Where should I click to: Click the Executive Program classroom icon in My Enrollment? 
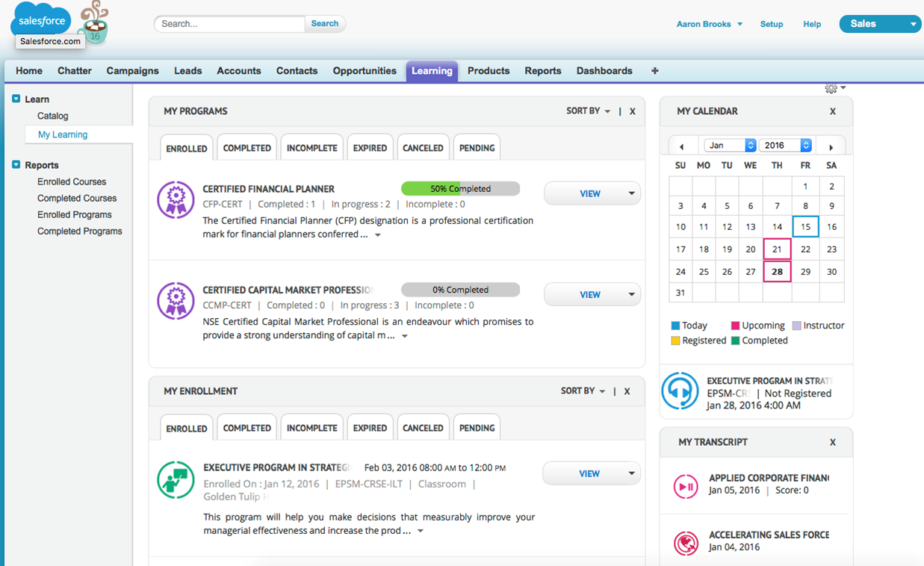coord(176,479)
